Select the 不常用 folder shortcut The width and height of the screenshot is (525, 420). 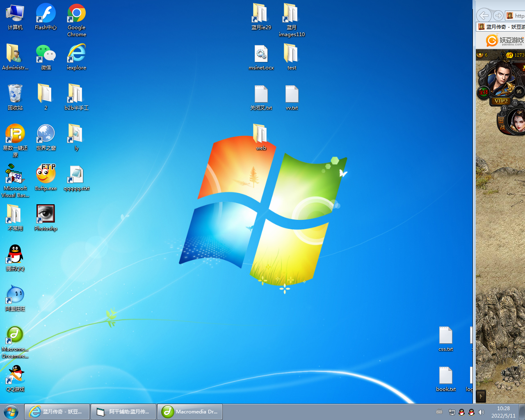pyautogui.click(x=15, y=218)
